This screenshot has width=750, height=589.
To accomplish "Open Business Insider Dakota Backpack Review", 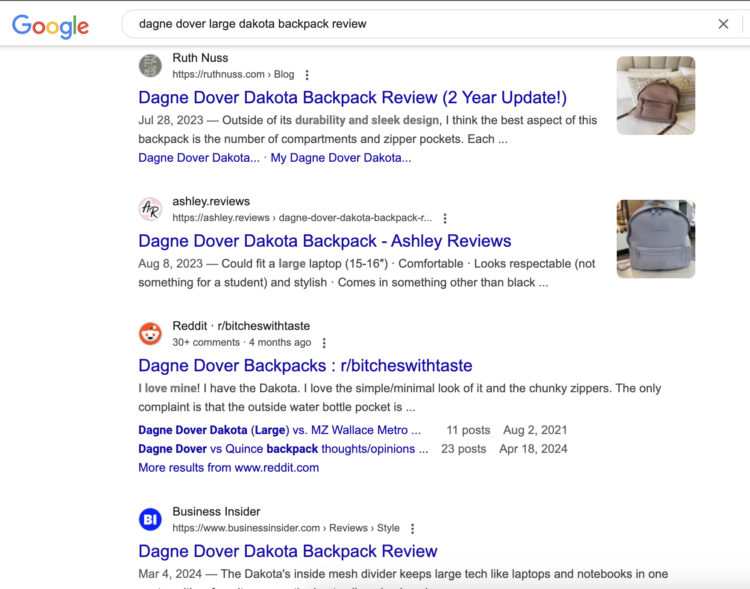I will [288, 551].
